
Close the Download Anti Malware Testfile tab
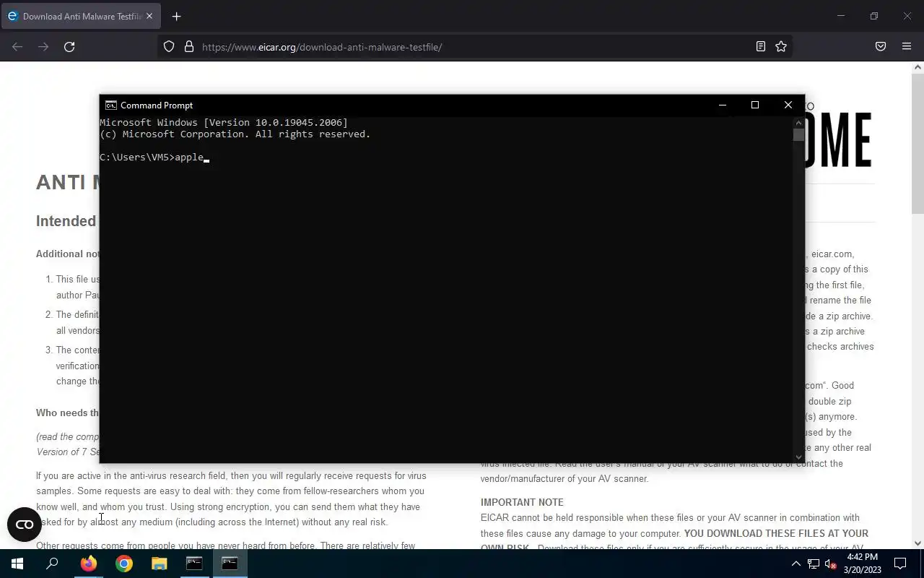click(x=149, y=16)
